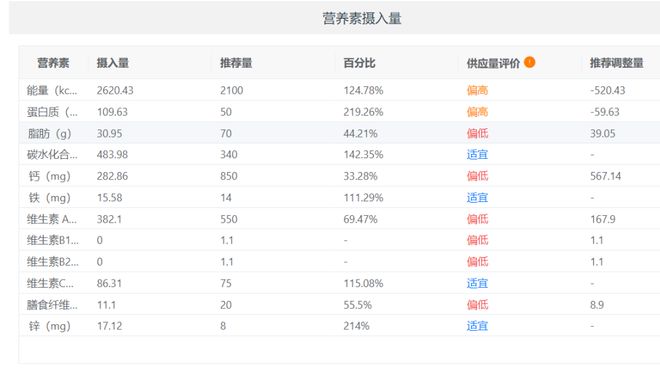Image resolution: width=660 pixels, height=368 pixels.
Task: Click the 适宜 rating in the 碳水化合物 row
Action: pos(477,155)
